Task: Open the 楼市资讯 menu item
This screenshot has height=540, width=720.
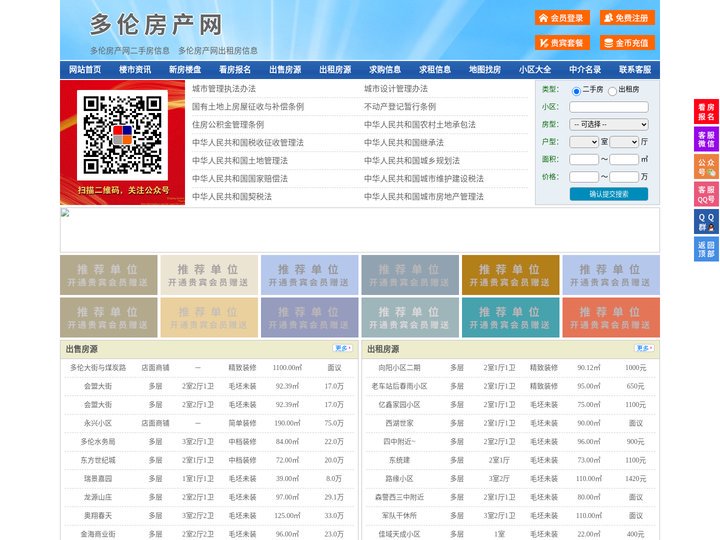Action: pyautogui.click(x=135, y=70)
